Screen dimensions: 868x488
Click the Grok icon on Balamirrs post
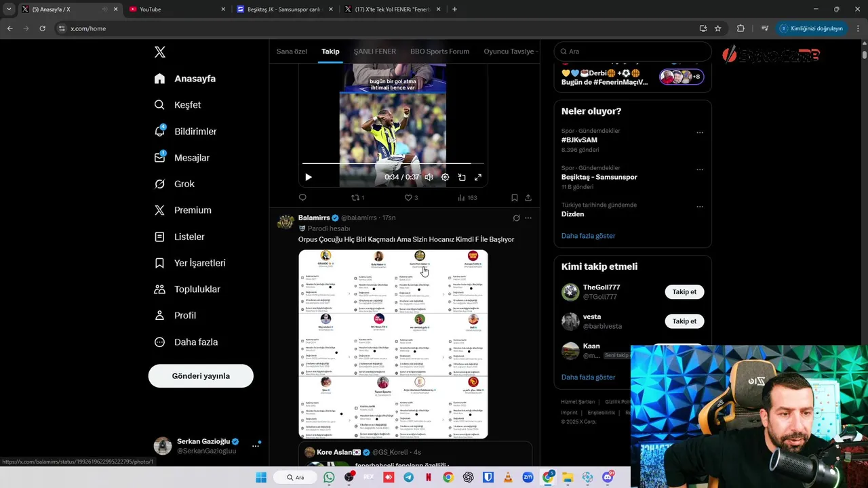(x=516, y=218)
